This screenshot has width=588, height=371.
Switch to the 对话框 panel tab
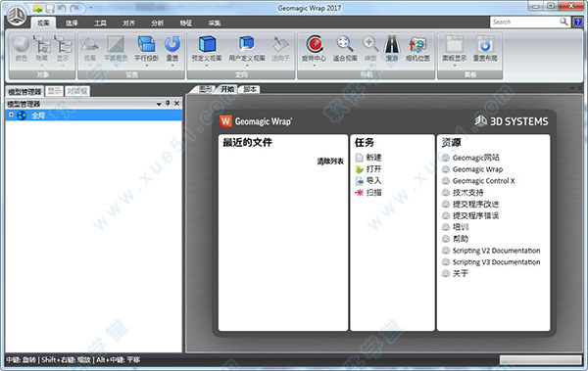[77, 91]
